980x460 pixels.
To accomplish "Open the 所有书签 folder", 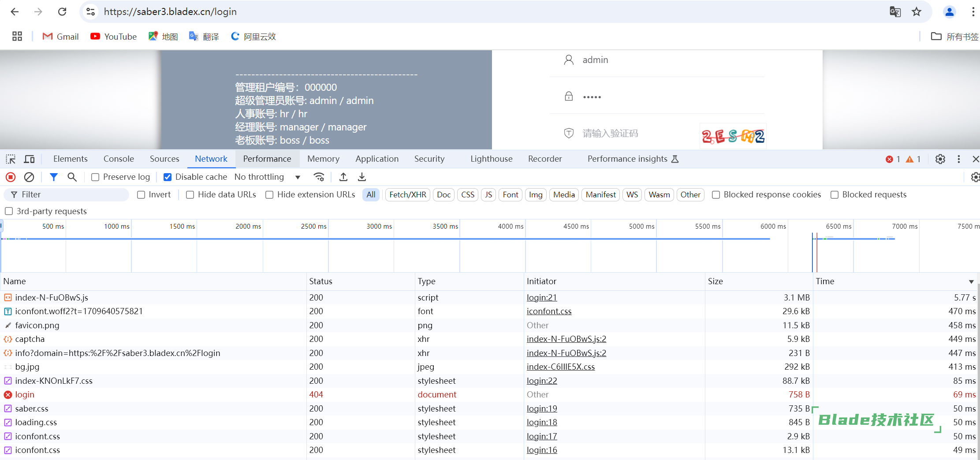I will pos(954,37).
